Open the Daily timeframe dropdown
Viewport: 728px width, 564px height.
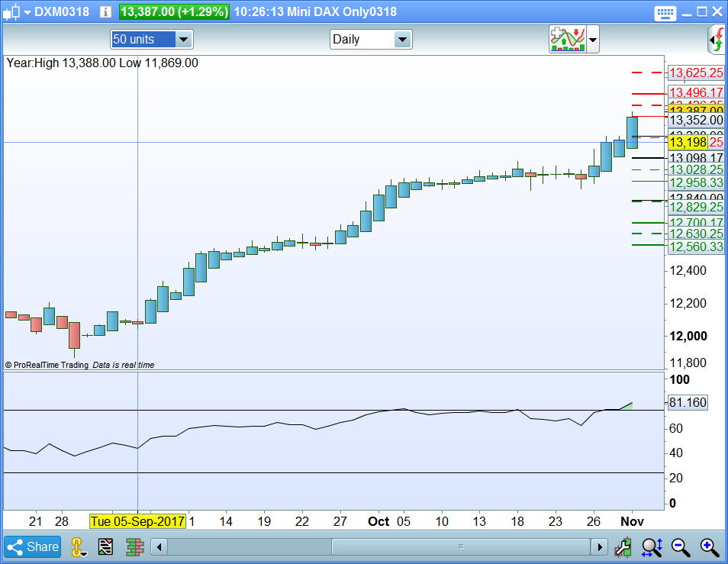(x=402, y=40)
